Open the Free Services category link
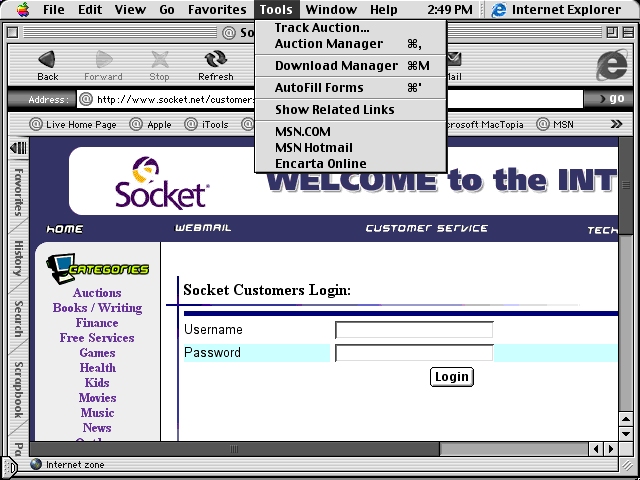Screen dimensions: 640x480 coord(97,338)
